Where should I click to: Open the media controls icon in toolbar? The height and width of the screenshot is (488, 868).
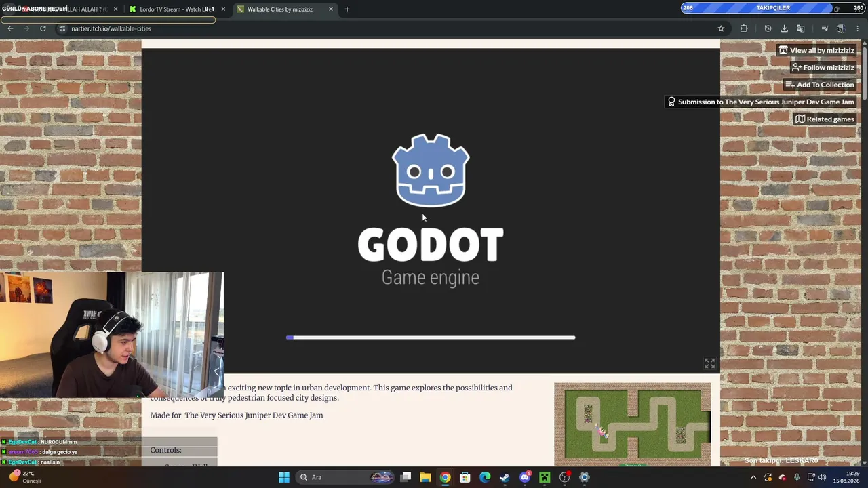(x=825, y=28)
